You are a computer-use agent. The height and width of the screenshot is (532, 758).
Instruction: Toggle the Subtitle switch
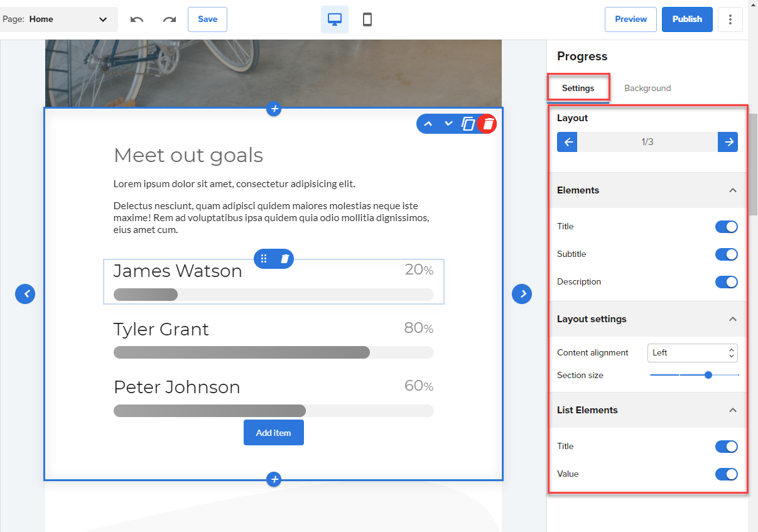tap(727, 254)
